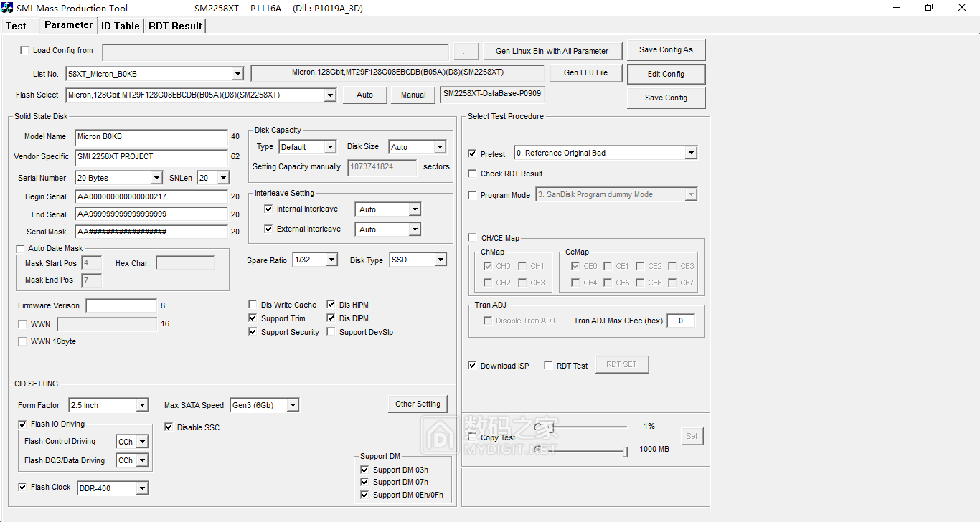Click the Model Name input field

pyautogui.click(x=151, y=137)
